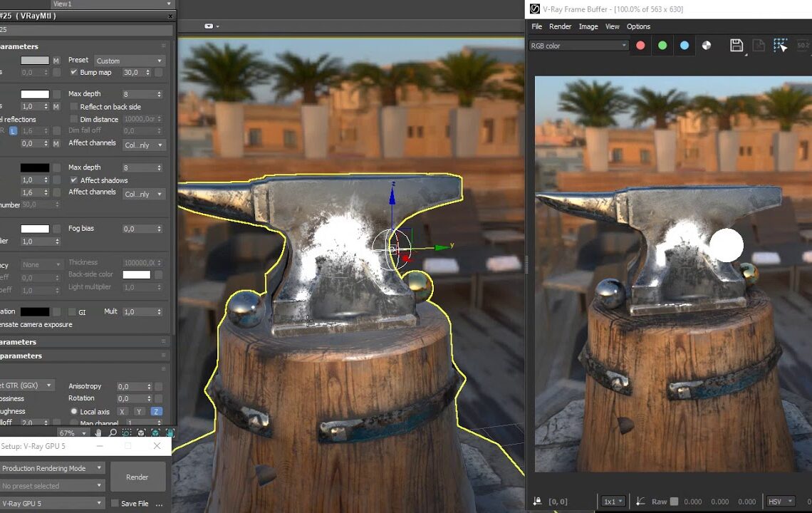Image resolution: width=812 pixels, height=513 pixels.
Task: Click the pixel information lock icon
Action: point(536,501)
